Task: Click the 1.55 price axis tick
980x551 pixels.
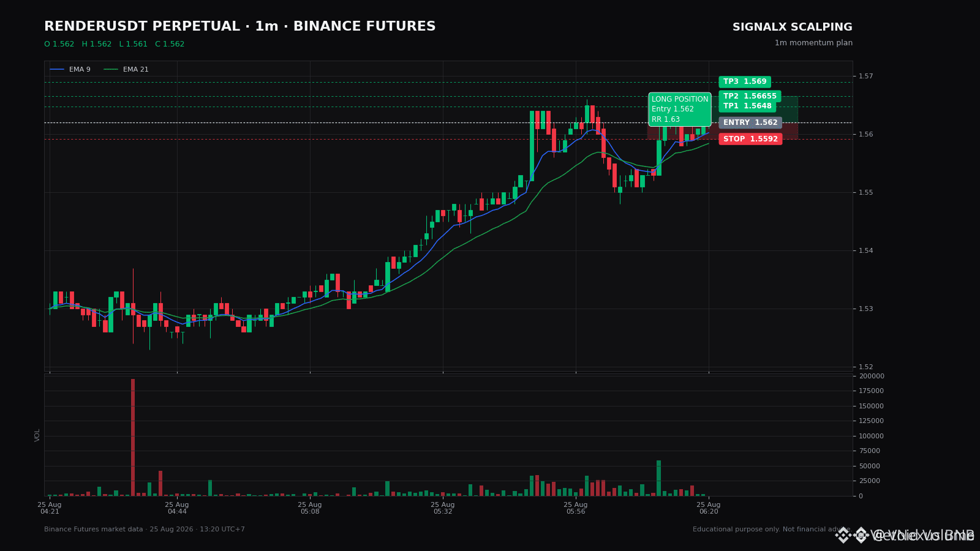Action: [x=865, y=193]
